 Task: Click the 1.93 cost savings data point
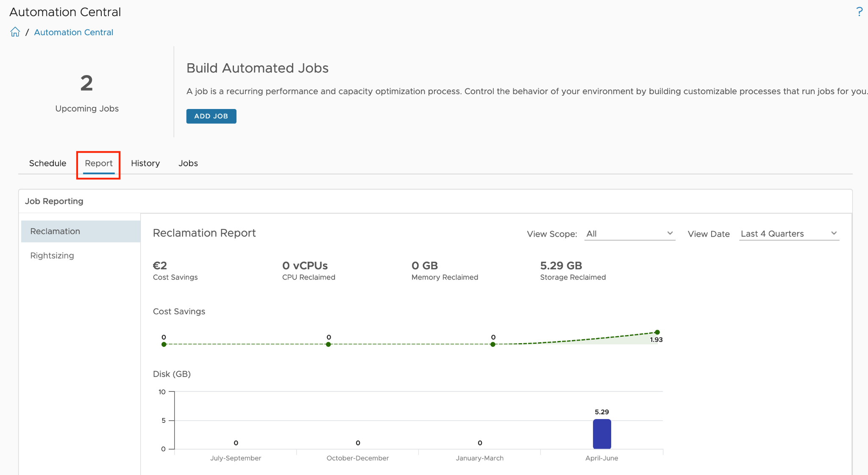657,332
